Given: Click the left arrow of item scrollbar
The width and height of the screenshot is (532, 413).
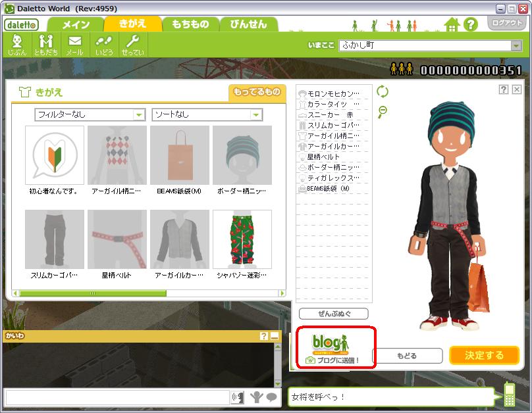Looking at the screenshot, I should [x=15, y=293].
